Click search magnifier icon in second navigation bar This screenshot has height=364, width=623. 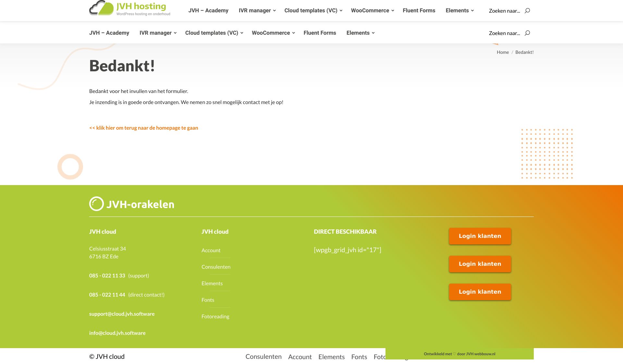pyautogui.click(x=527, y=33)
